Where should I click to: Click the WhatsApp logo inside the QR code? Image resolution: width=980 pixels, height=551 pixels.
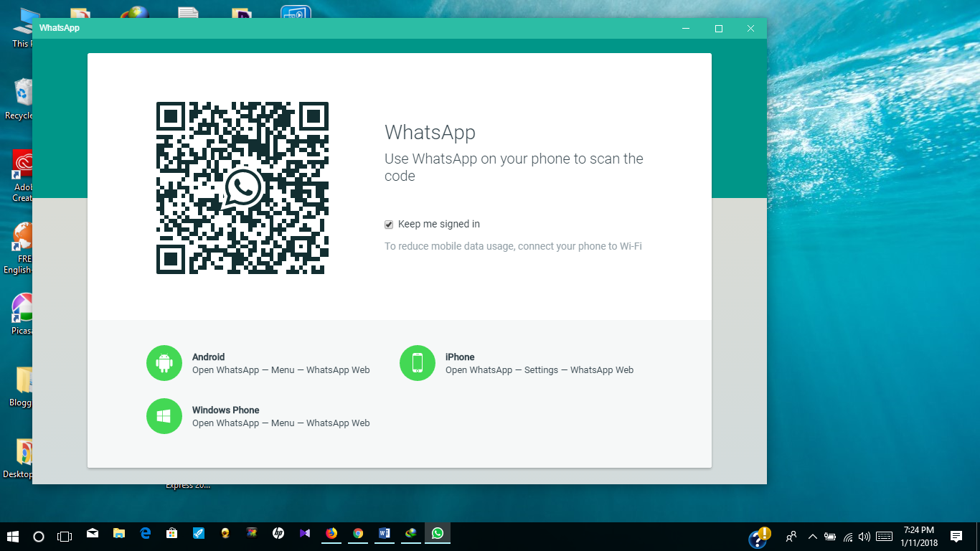(x=242, y=188)
